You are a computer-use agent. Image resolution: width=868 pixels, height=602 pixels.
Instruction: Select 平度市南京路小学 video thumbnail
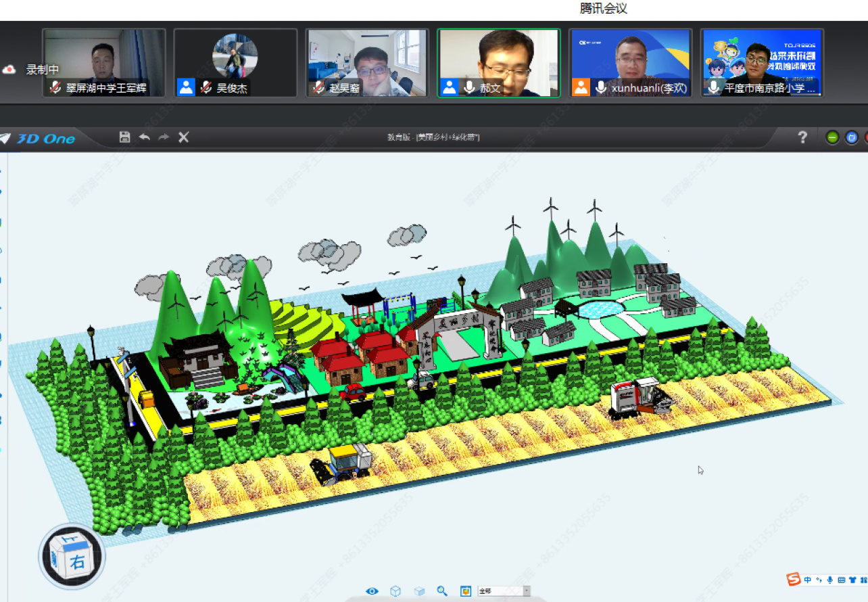pyautogui.click(x=762, y=63)
